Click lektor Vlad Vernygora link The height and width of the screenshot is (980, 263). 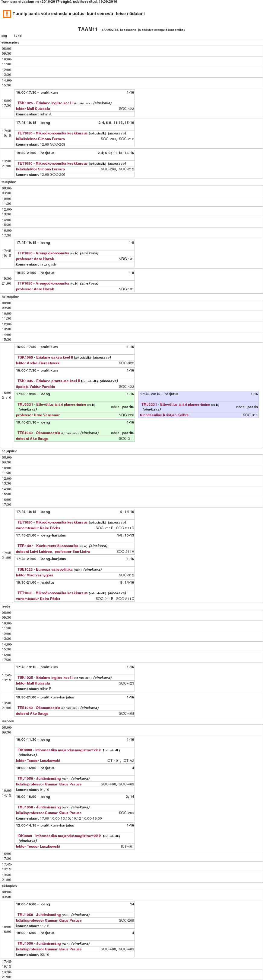[x=35, y=575]
